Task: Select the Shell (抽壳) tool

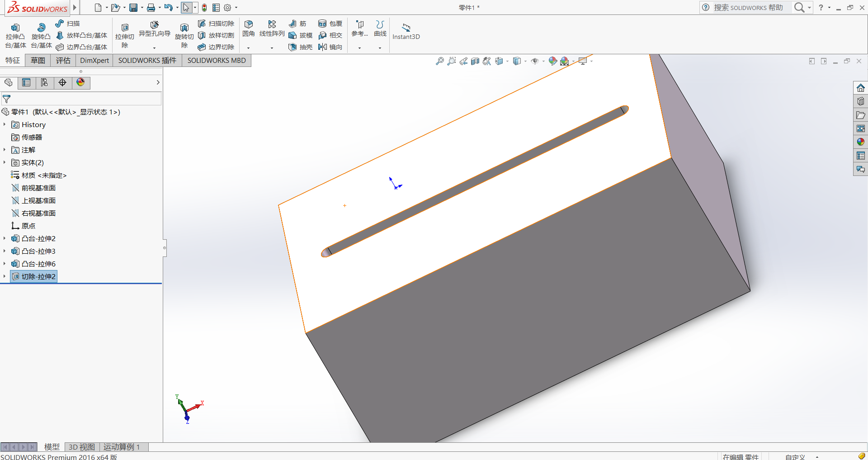Action: pos(301,47)
